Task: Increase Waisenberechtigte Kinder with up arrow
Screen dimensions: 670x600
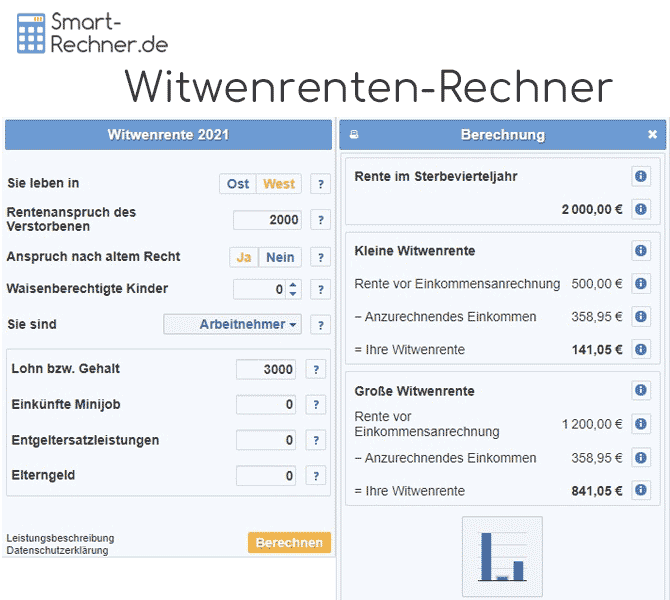Action: [292, 285]
